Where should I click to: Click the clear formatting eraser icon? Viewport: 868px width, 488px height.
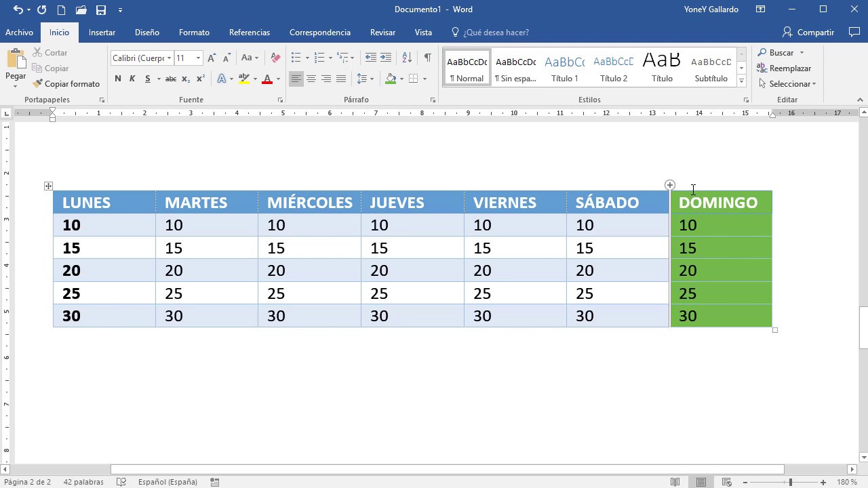[x=275, y=58]
